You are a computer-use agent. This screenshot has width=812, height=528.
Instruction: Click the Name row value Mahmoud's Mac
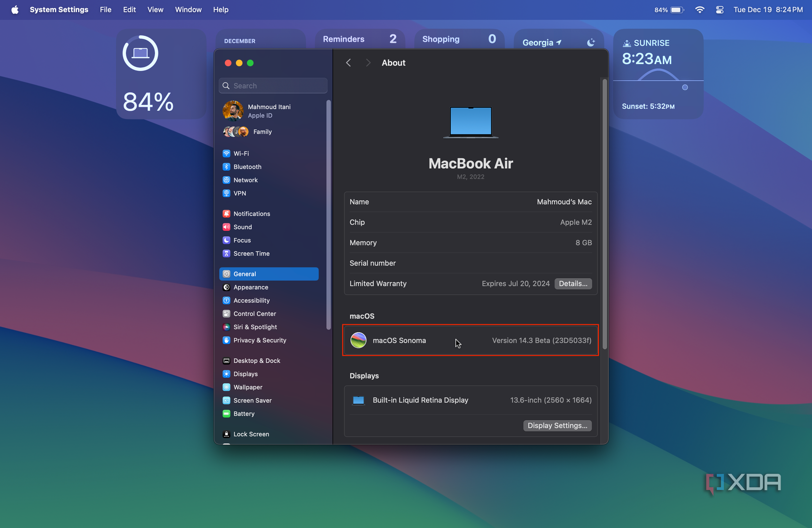tap(564, 202)
